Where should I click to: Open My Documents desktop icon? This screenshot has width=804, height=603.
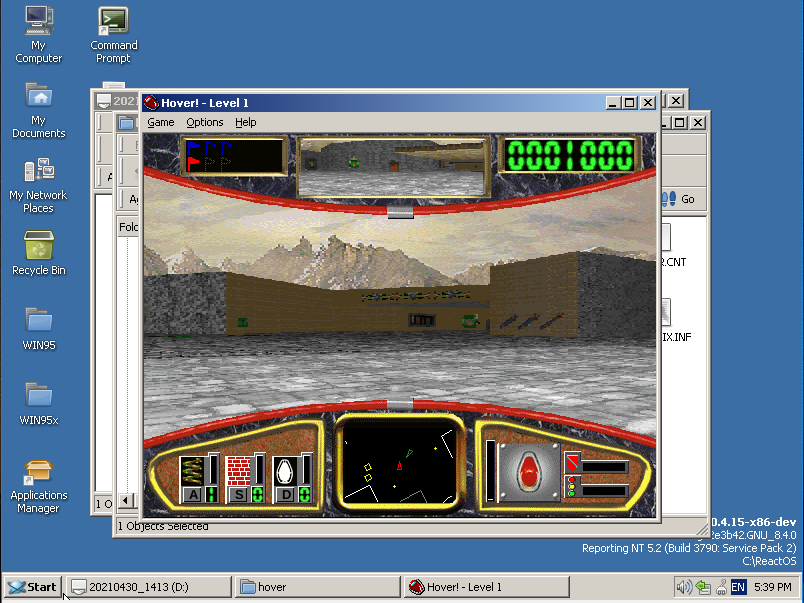pyautogui.click(x=38, y=110)
